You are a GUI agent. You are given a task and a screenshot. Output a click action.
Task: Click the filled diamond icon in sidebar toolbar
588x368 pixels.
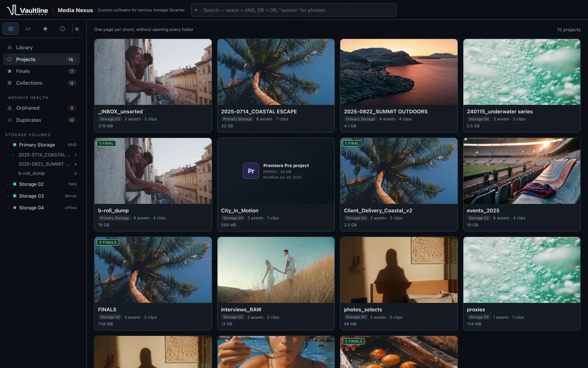[45, 29]
